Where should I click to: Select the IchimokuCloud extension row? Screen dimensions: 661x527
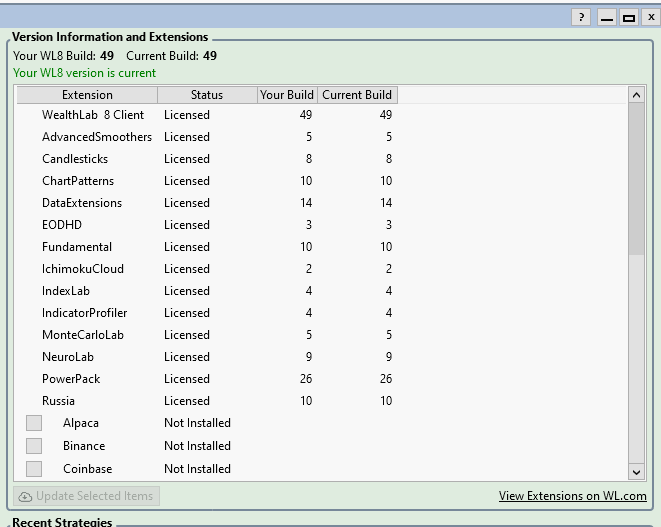[207, 269]
